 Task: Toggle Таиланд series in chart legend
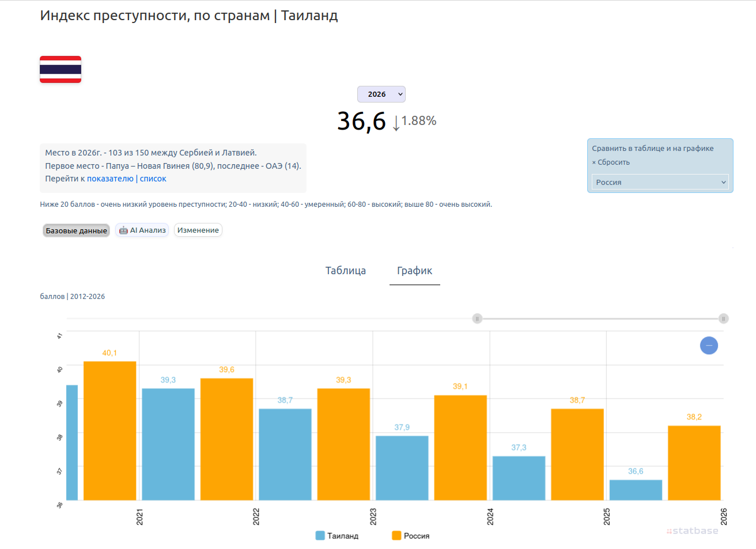337,536
